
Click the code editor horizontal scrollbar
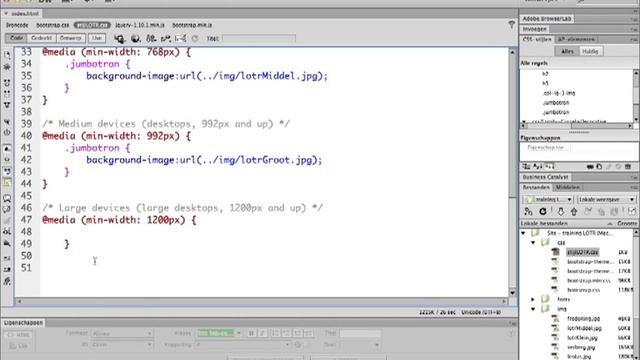point(262,301)
